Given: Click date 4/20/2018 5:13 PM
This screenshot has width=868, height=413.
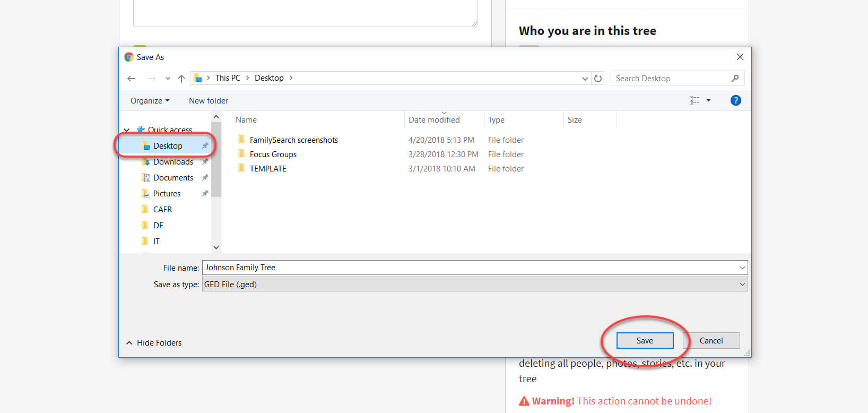Looking at the screenshot, I should [441, 140].
